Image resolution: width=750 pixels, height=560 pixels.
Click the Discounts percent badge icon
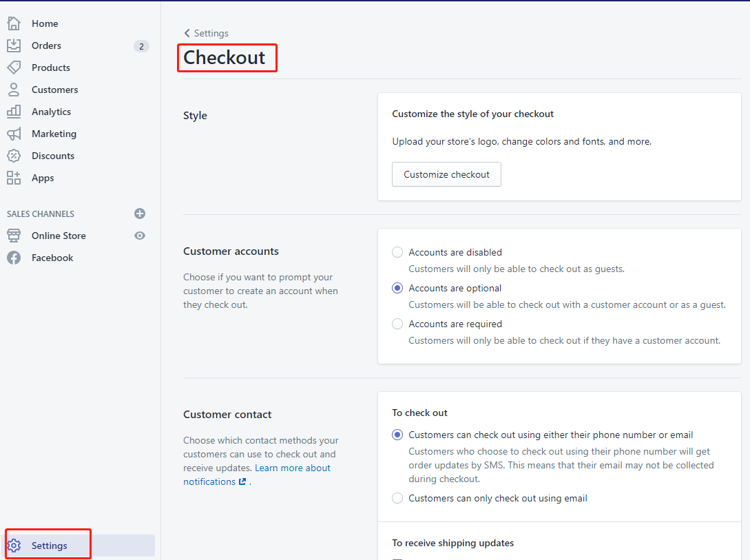14,156
